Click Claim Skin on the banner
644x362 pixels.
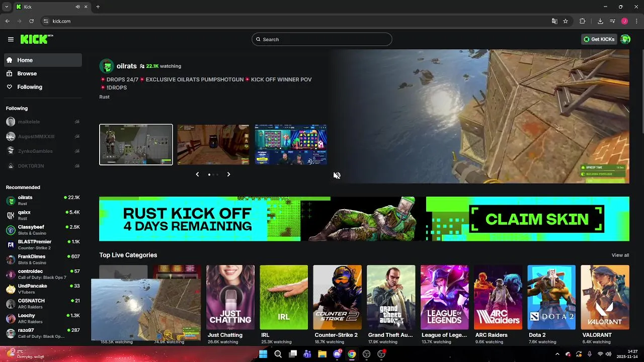[537, 219]
